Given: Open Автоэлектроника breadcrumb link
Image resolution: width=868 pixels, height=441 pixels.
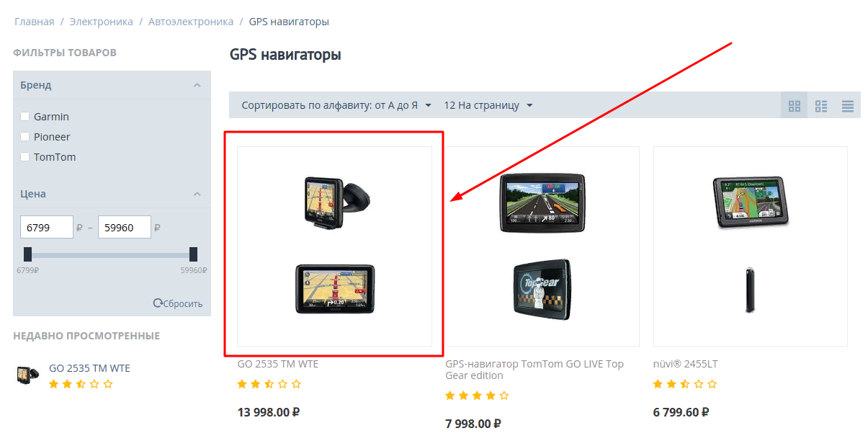Looking at the screenshot, I should pos(191,22).
